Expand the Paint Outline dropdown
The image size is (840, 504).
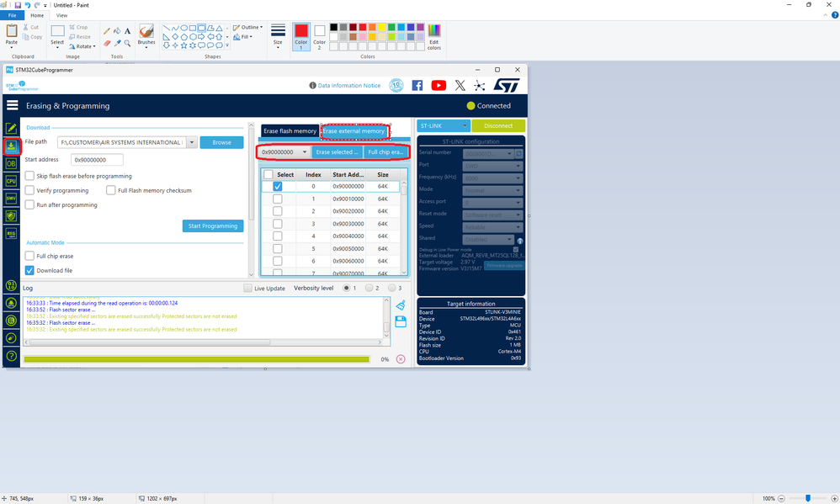(248, 27)
